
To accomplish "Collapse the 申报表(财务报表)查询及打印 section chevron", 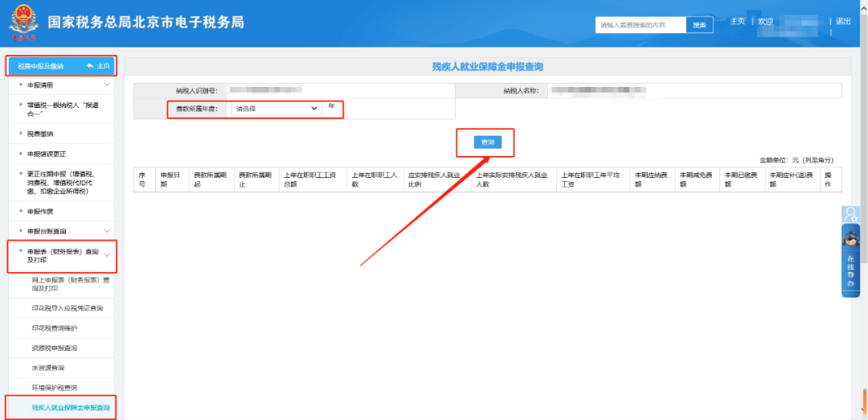I will tap(108, 255).
